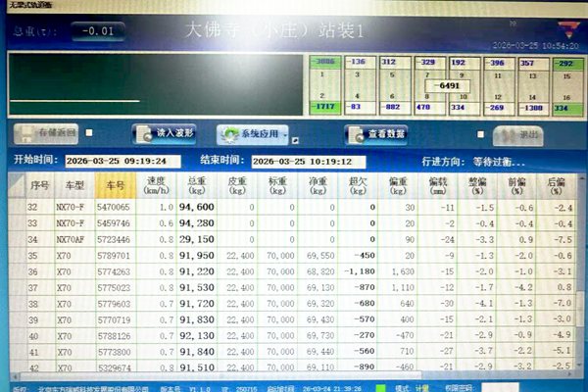The height and width of the screenshot is (392, 588).
Task: Click the end time field 10:19:12
Action: pos(302,161)
